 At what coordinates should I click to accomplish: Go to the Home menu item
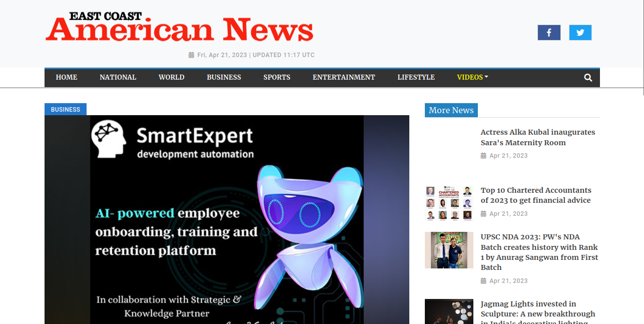[67, 77]
